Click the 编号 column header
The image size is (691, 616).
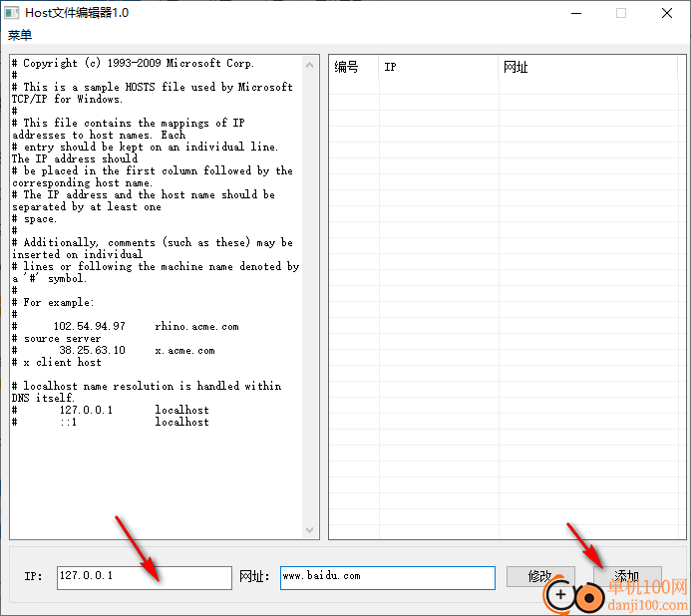pyautogui.click(x=353, y=67)
